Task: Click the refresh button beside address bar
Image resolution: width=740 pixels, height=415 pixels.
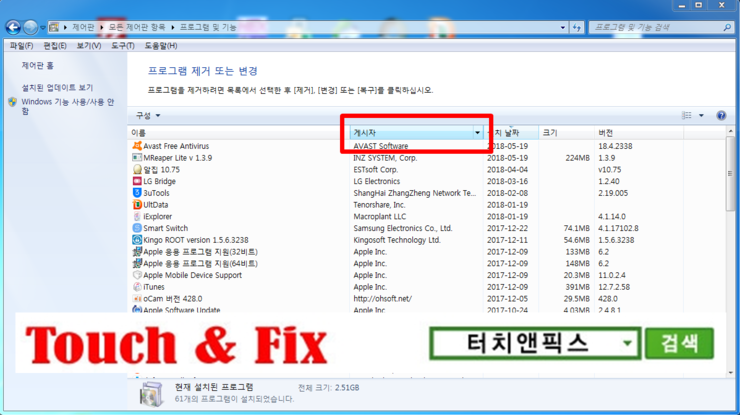Action: (x=577, y=27)
